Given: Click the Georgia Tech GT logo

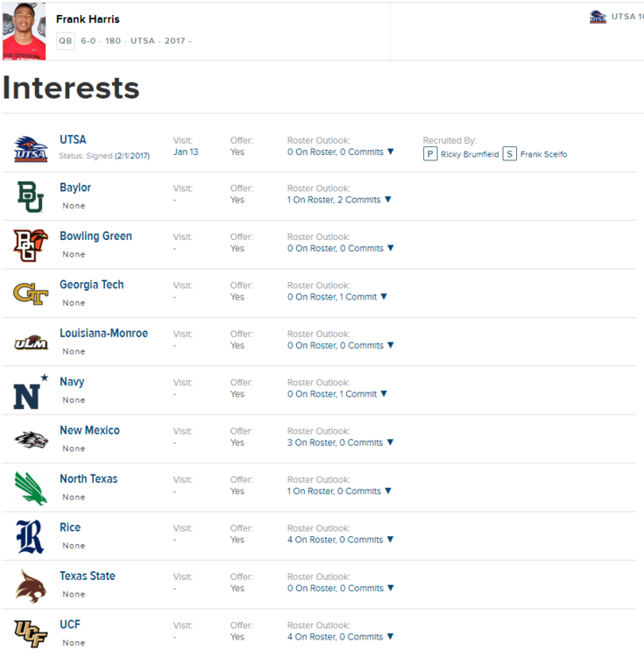Looking at the screenshot, I should [x=30, y=294].
